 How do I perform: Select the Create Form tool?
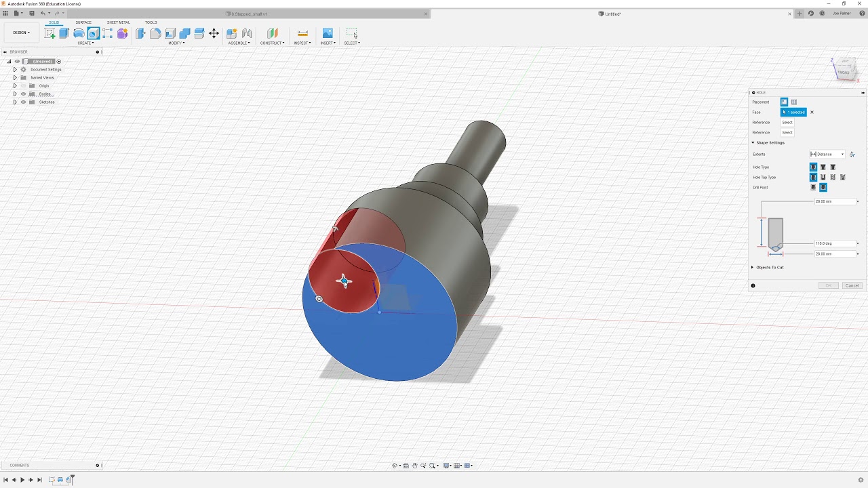[x=123, y=33]
